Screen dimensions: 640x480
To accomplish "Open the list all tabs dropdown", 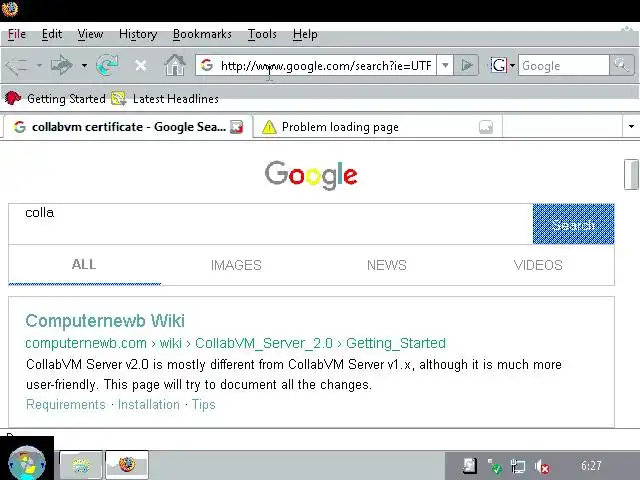I will tap(631, 127).
